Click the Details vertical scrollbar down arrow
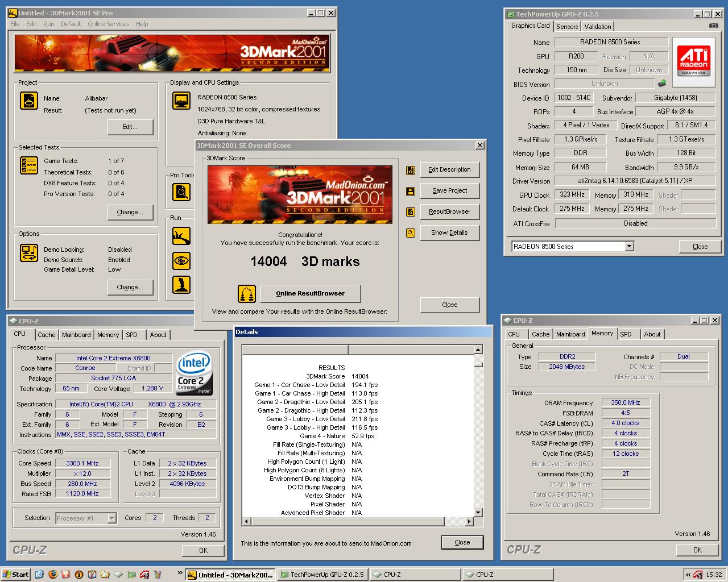Screen dimensions: 728x582 click(x=478, y=512)
